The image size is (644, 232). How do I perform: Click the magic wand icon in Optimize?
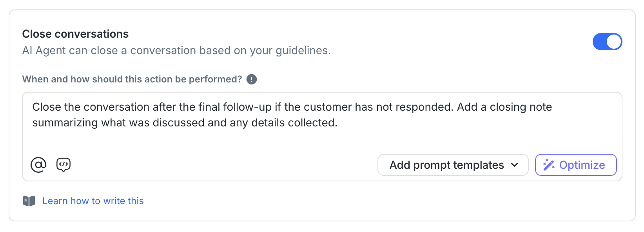pos(549,165)
